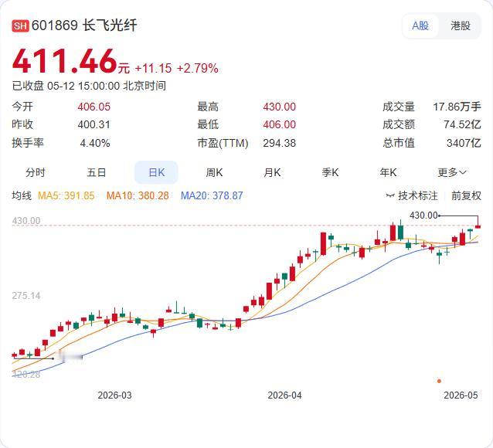This screenshot has height=448, width=493.
Task: Click the 成交量 value 17.86万手
Action: coord(457,107)
